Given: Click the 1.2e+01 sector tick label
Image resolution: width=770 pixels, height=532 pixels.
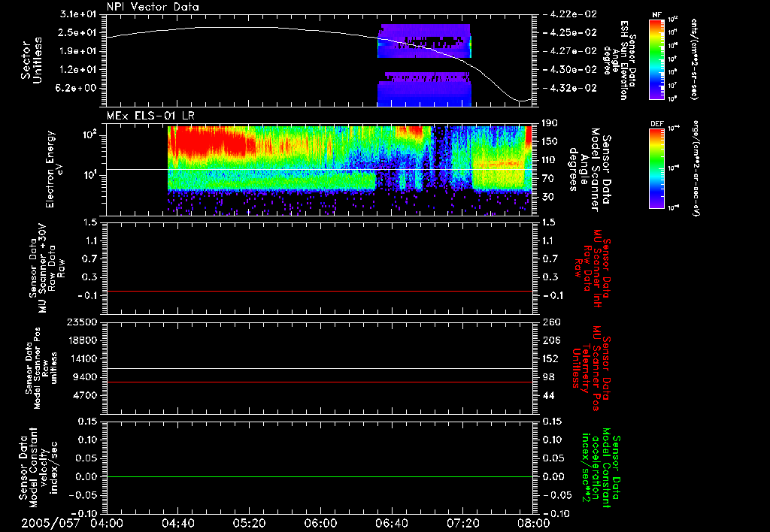Looking at the screenshot, I should tap(78, 70).
